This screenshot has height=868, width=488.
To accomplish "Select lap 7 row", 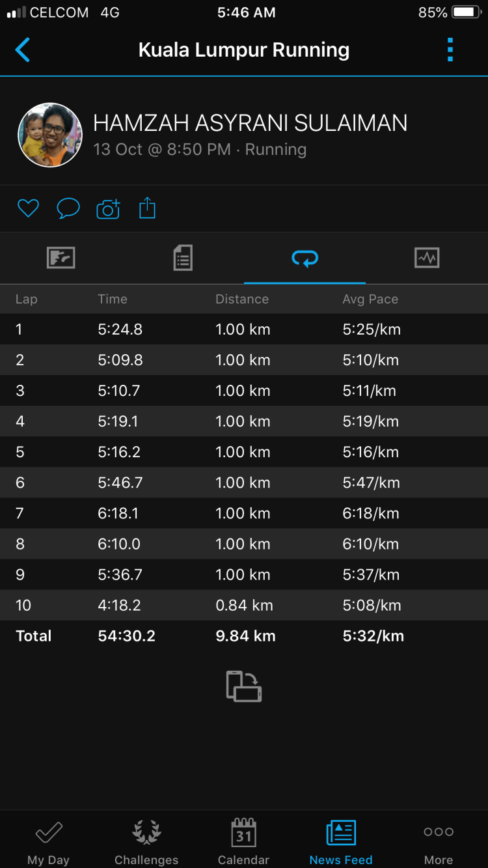I will pyautogui.click(x=244, y=513).
